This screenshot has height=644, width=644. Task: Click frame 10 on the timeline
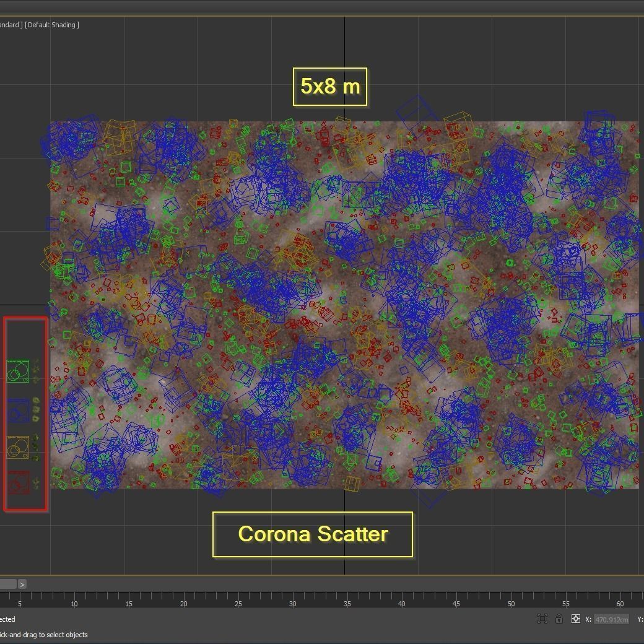pos(74,603)
